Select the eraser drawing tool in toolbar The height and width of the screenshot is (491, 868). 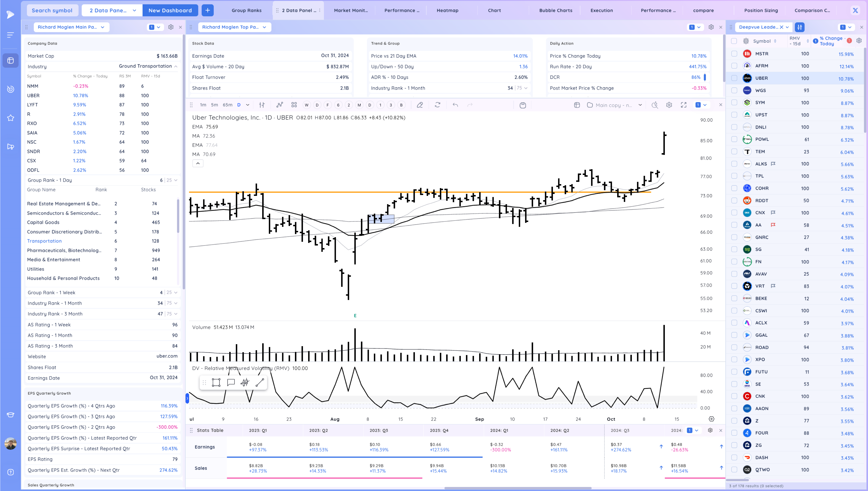[420, 105]
